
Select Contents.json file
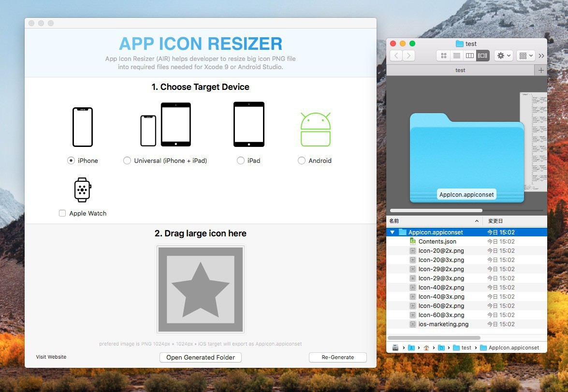click(466, 242)
